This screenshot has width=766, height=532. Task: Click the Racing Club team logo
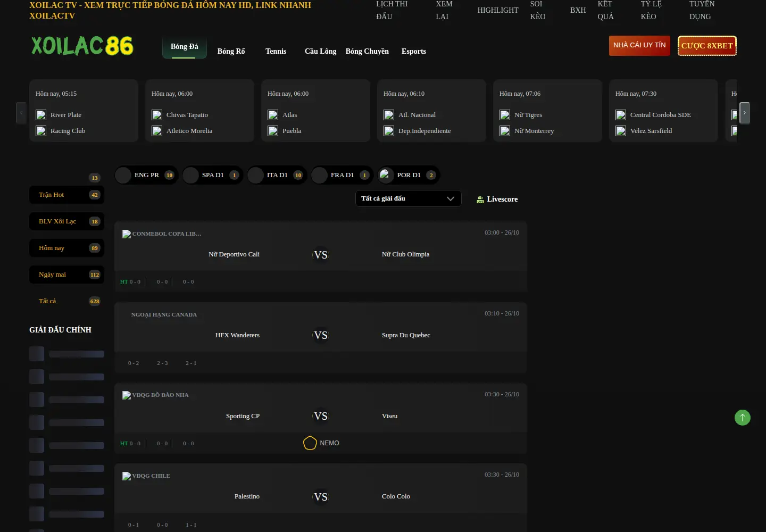[x=41, y=131]
